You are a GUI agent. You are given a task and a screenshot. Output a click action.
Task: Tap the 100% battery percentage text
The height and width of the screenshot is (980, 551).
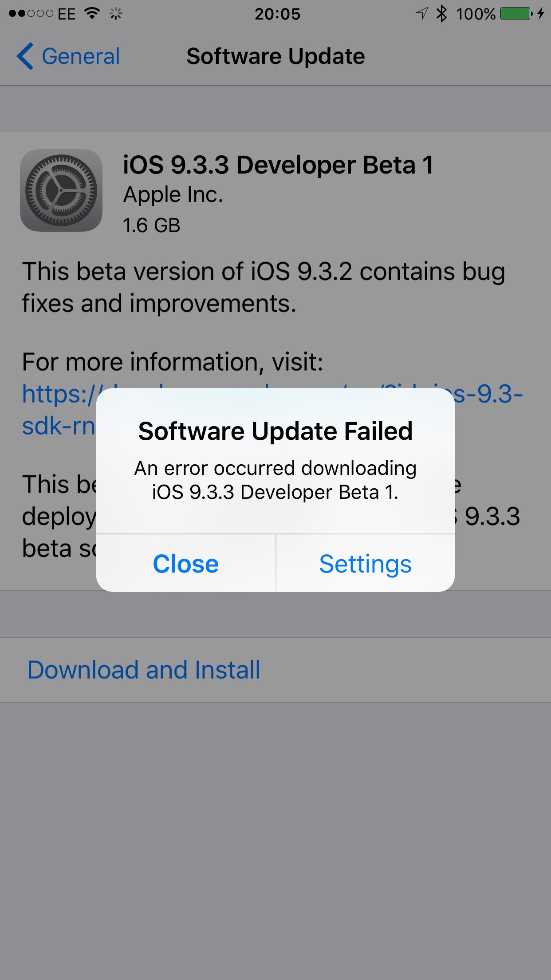point(476,14)
